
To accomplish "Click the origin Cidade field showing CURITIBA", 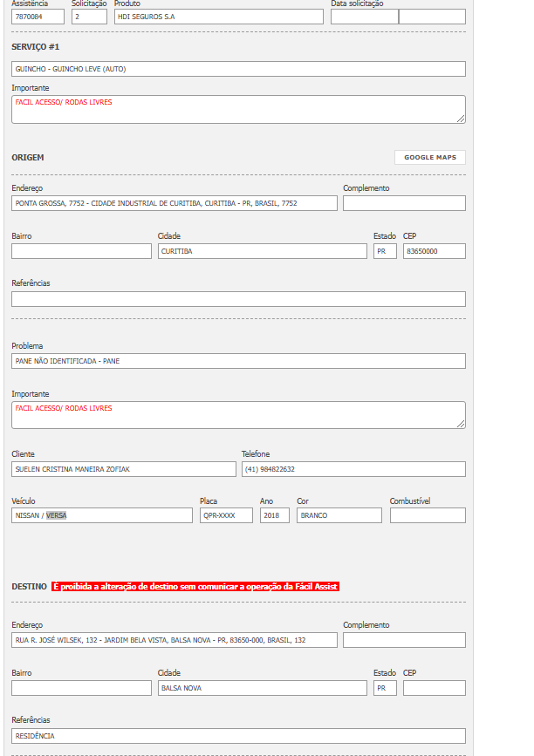I will pyautogui.click(x=262, y=251).
